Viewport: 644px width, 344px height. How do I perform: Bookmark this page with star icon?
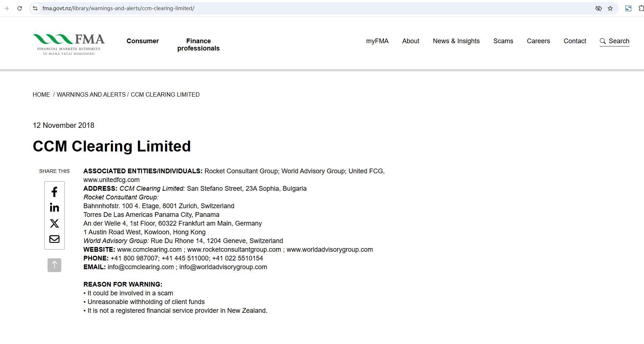pyautogui.click(x=610, y=8)
